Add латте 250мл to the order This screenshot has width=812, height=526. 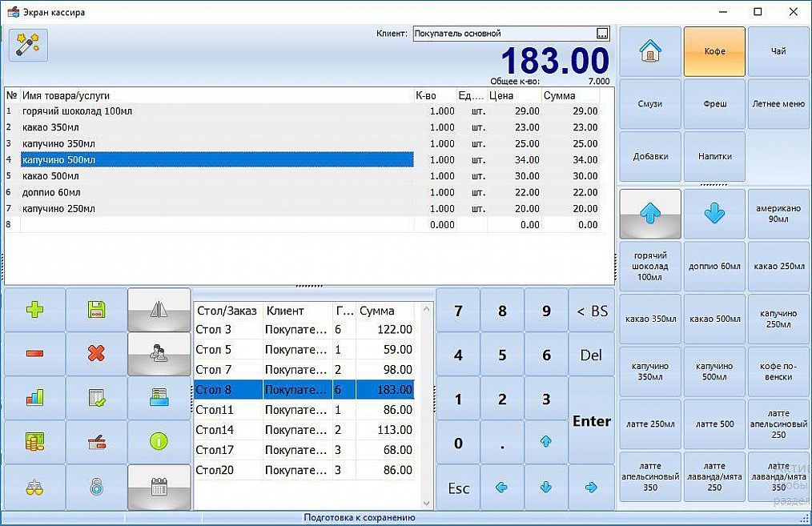649,424
